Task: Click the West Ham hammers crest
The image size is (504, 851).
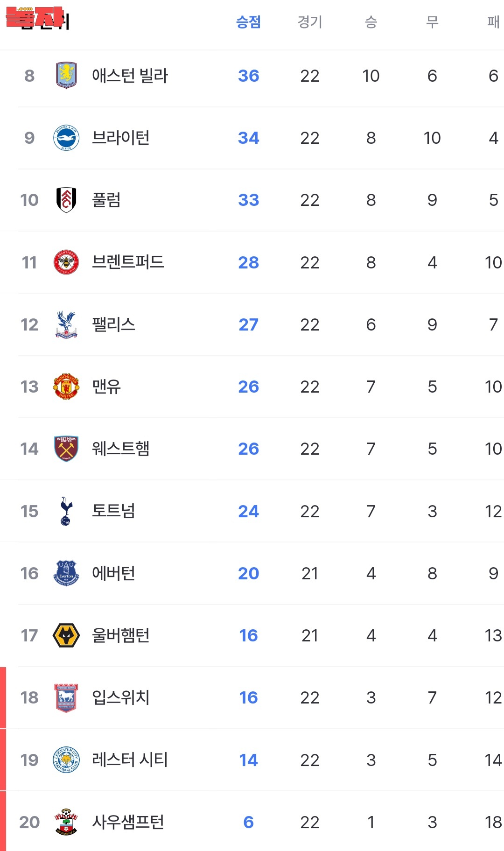Action: coord(66,449)
